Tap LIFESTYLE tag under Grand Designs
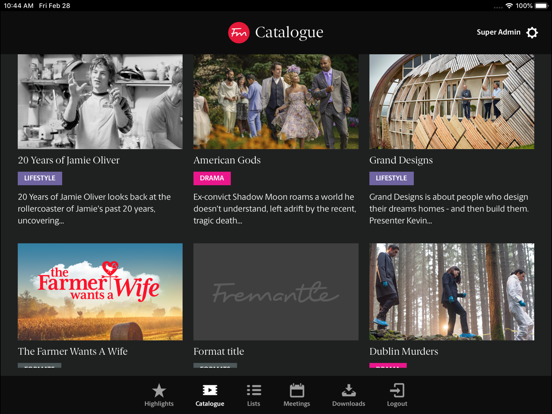Viewport: 552px width, 414px height. (391, 178)
